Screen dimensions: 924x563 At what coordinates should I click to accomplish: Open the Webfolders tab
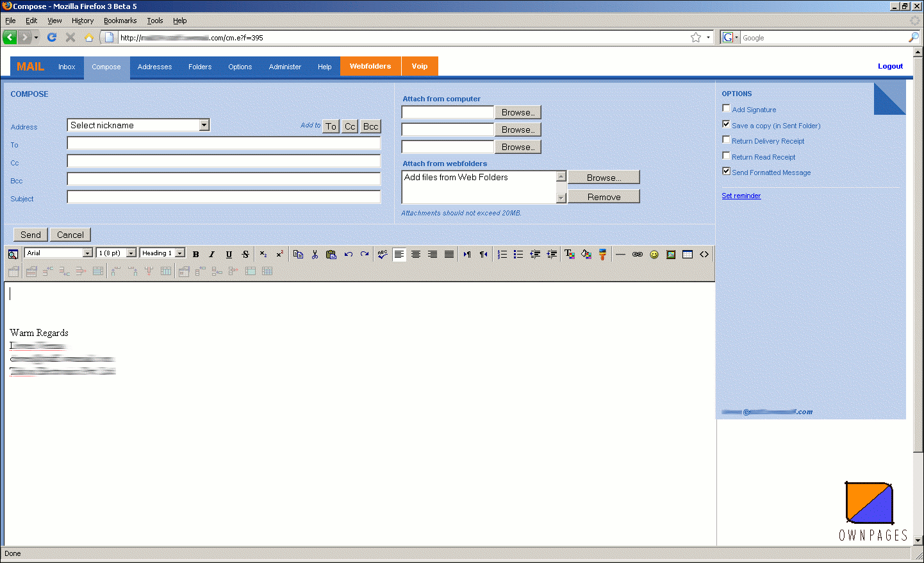(370, 66)
